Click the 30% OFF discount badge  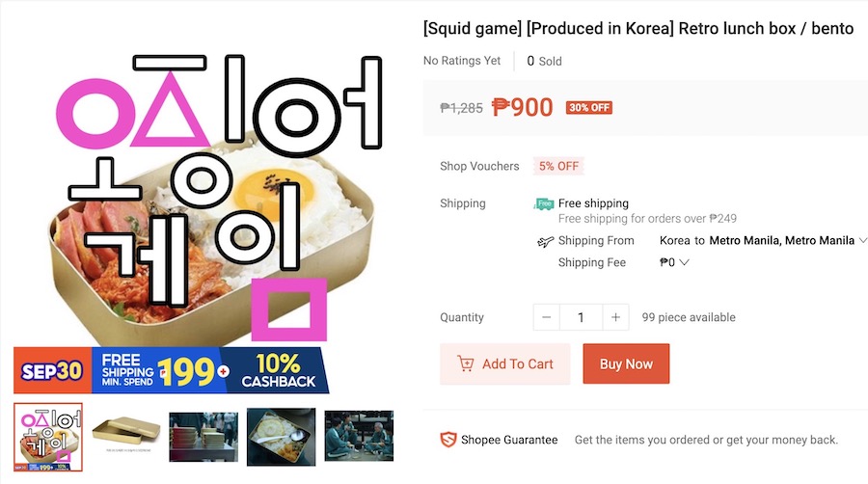tap(589, 108)
